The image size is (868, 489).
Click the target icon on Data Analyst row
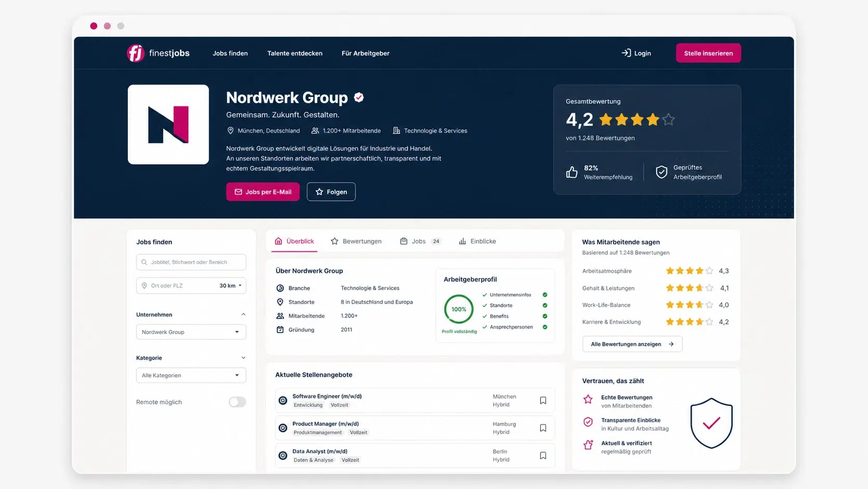(283, 456)
